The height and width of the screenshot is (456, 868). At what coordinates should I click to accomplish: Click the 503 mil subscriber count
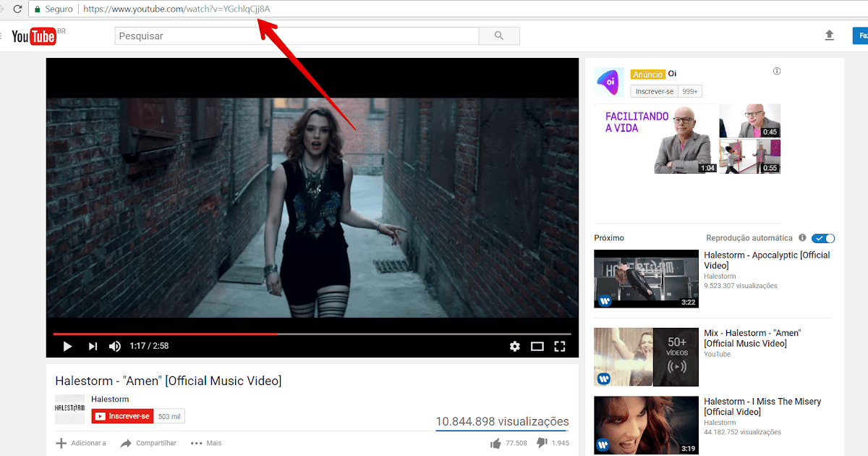pos(169,416)
